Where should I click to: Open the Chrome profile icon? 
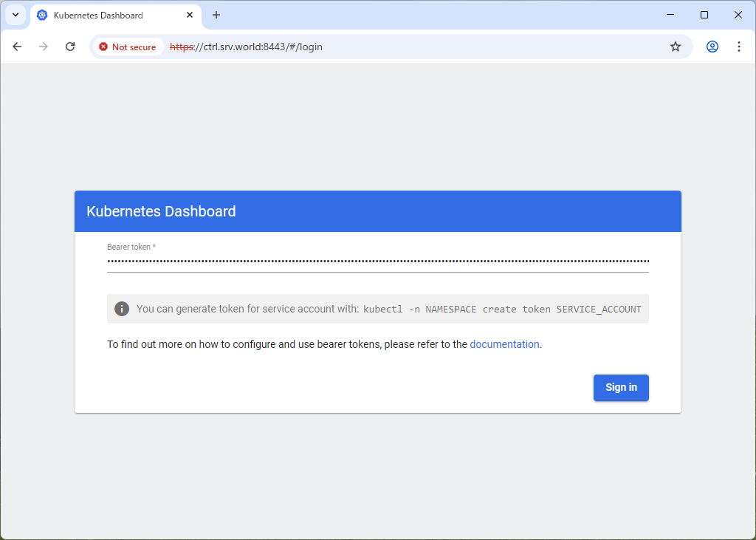(x=712, y=47)
